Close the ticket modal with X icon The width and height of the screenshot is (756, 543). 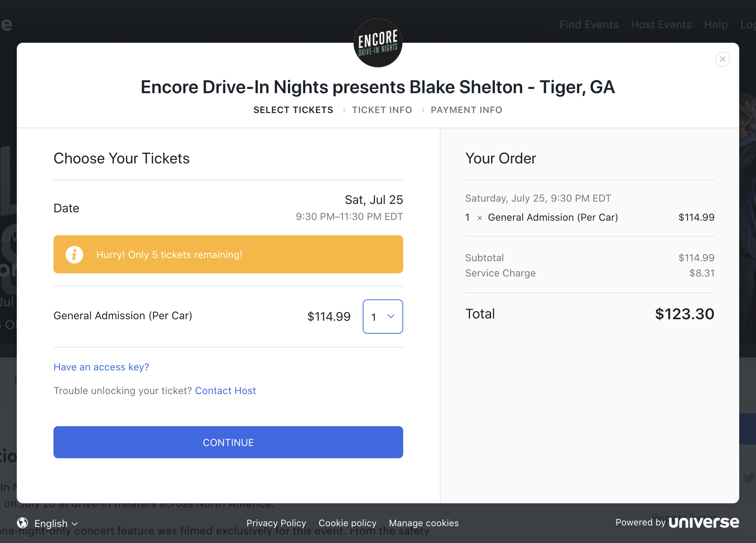[722, 59]
